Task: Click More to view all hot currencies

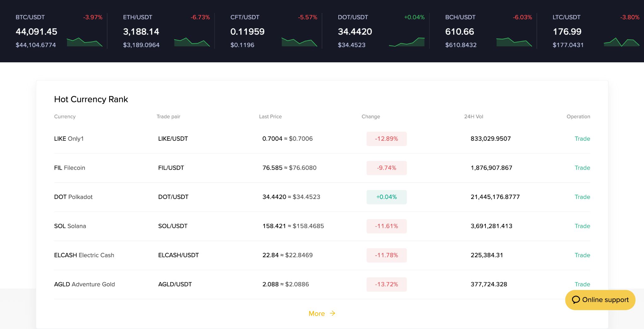Action: point(317,313)
